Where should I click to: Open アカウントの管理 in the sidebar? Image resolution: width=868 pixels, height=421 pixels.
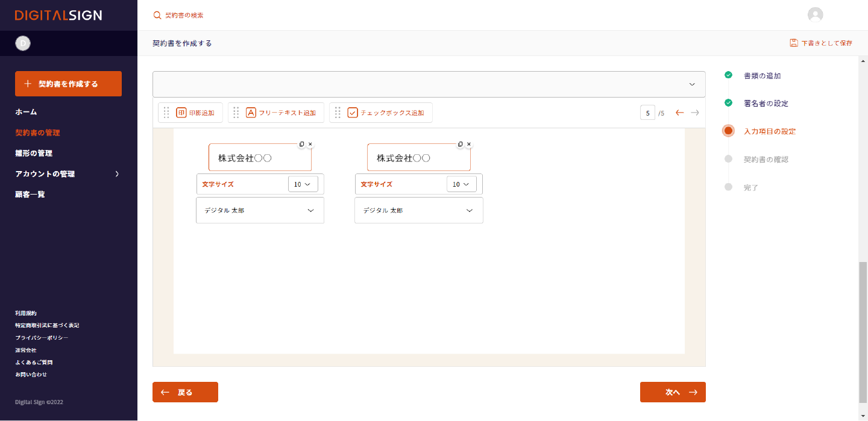coord(45,174)
